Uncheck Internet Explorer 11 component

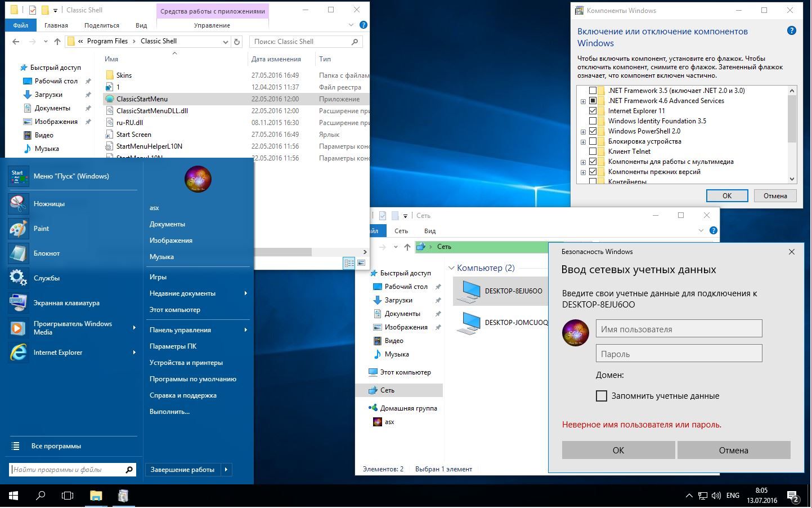[x=593, y=111]
